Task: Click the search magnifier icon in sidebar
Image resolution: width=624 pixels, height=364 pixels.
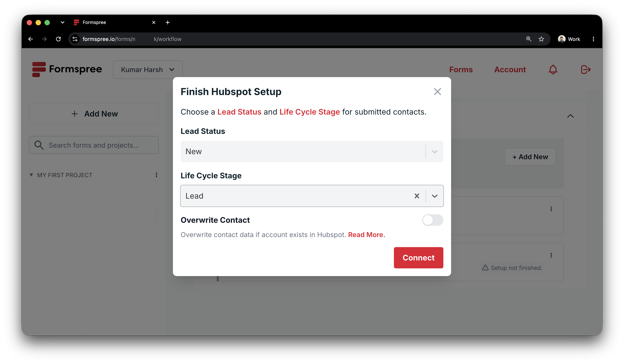Action: 39,145
